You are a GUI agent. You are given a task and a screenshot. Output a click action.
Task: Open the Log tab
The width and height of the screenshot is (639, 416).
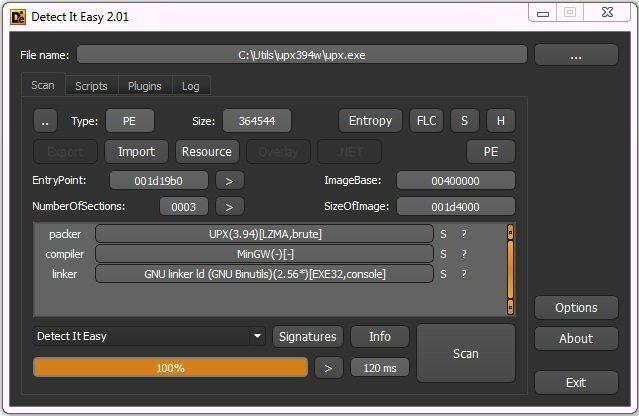click(191, 86)
